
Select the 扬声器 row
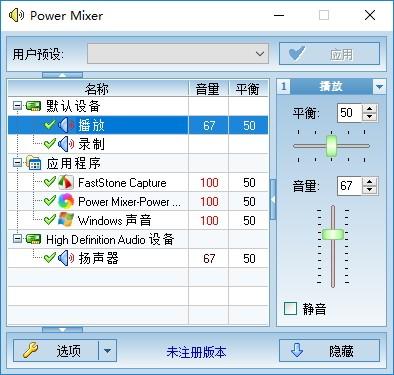click(x=138, y=258)
